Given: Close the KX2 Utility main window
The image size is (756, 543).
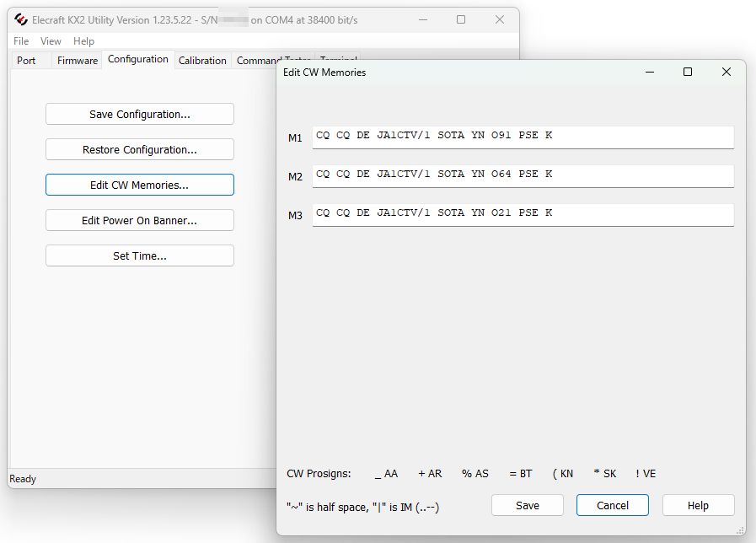Looking at the screenshot, I should pos(500,19).
